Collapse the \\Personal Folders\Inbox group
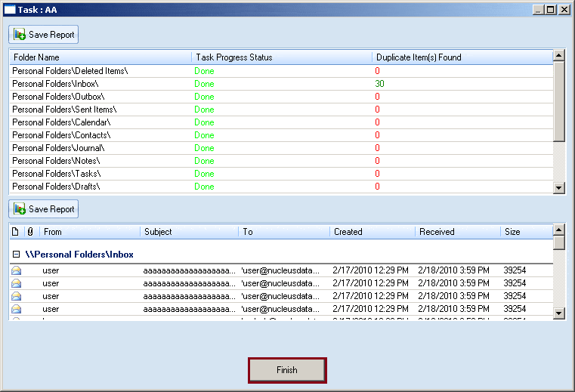 [x=16, y=255]
